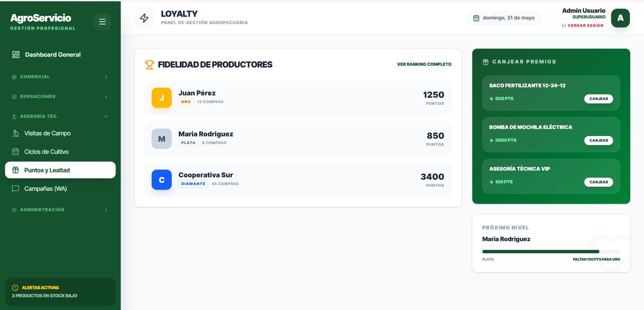Click the gift icon beside Canjear Premios

click(x=486, y=62)
